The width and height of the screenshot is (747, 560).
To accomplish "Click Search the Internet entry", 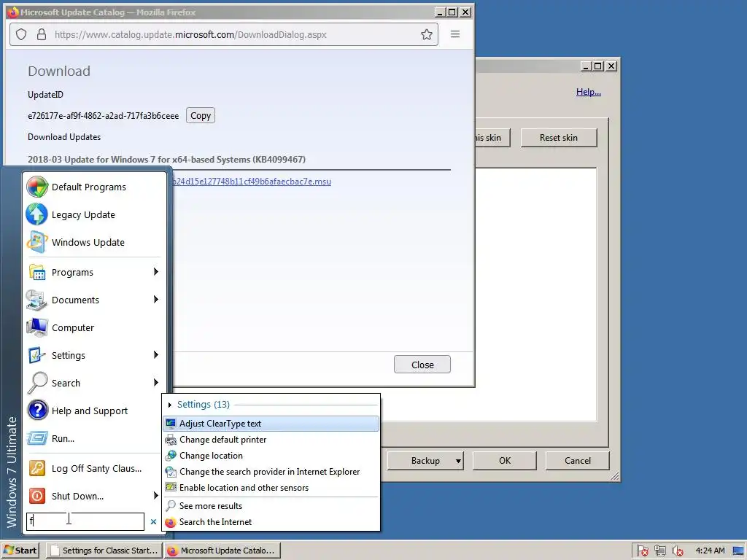I will [271, 522].
